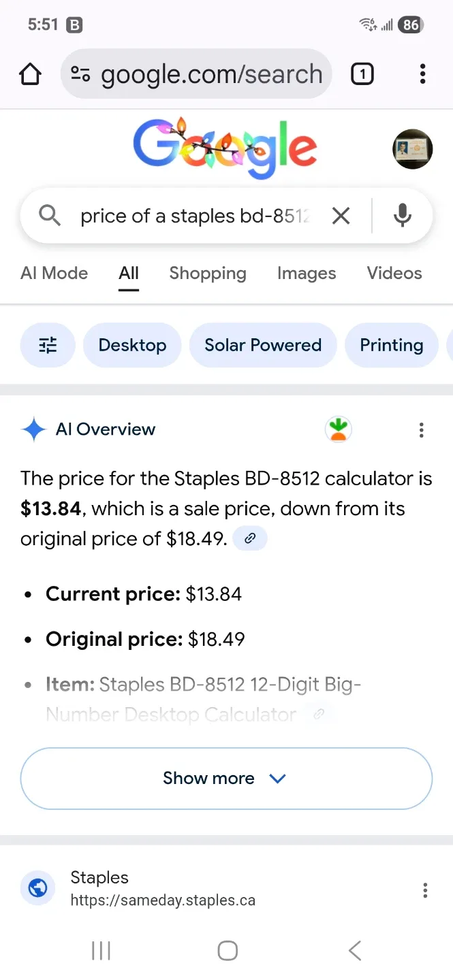This screenshot has height=980, width=453.
Task: Tap the microphone icon for voice search
Action: (x=402, y=215)
